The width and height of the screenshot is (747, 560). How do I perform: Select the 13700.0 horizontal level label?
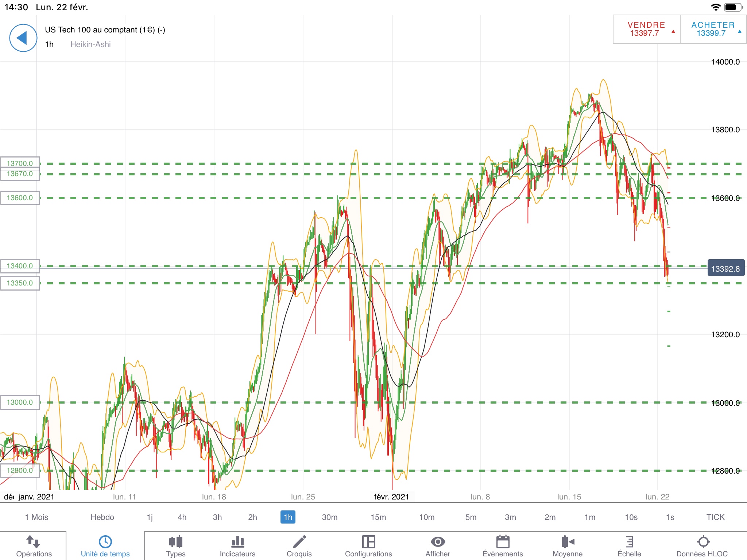[20, 163]
